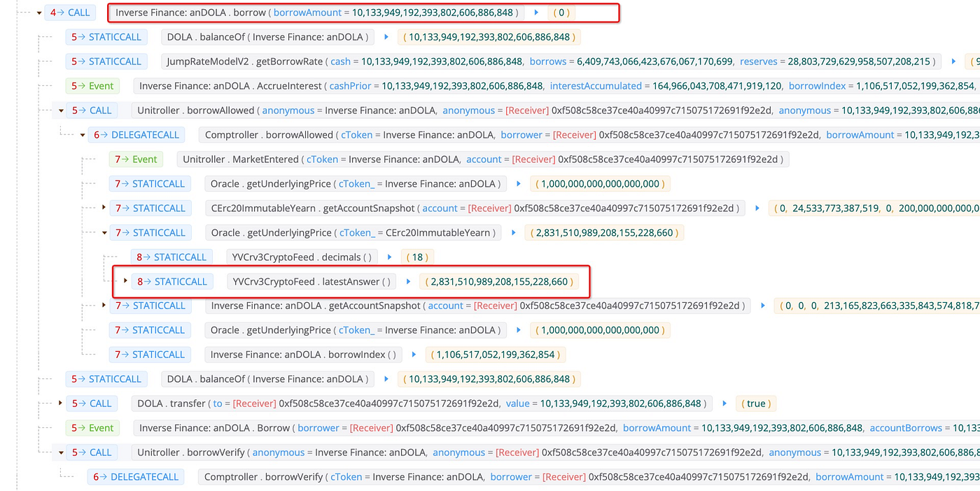Click the Unitroller MarketEntered event entry
This screenshot has width=980, height=491.
(x=483, y=159)
